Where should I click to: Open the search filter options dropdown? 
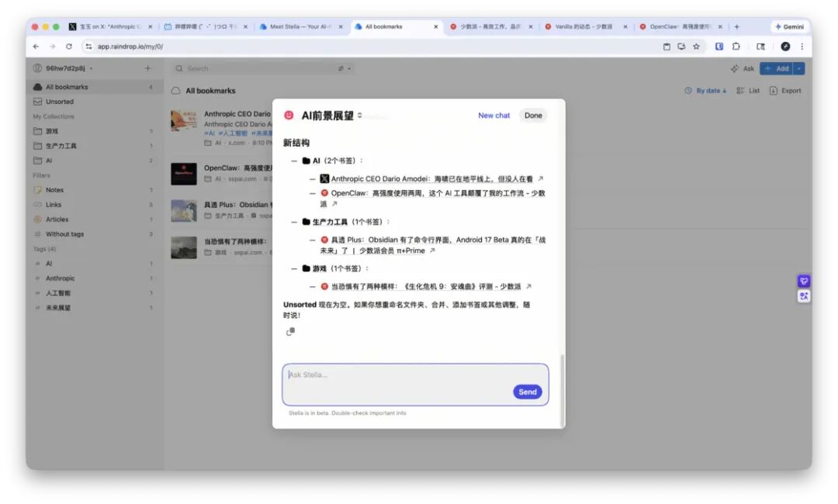345,68
